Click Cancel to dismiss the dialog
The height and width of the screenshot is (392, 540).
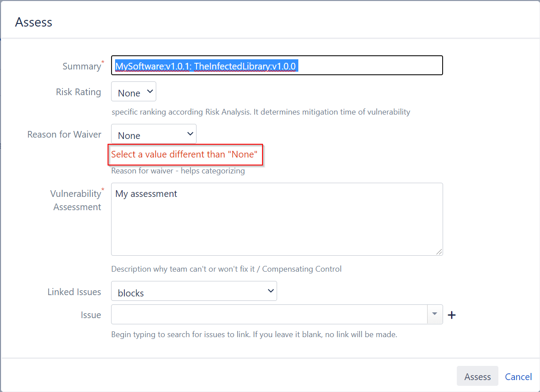tap(518, 377)
